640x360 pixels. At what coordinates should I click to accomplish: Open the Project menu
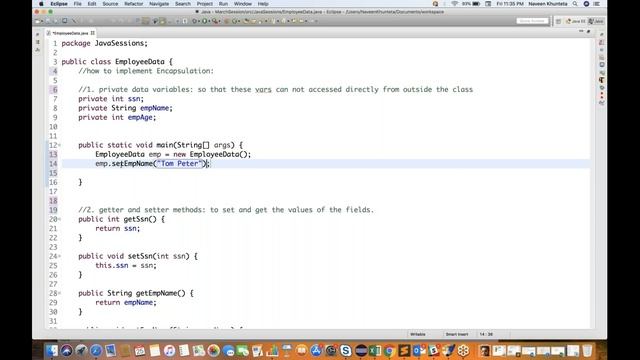204,4
